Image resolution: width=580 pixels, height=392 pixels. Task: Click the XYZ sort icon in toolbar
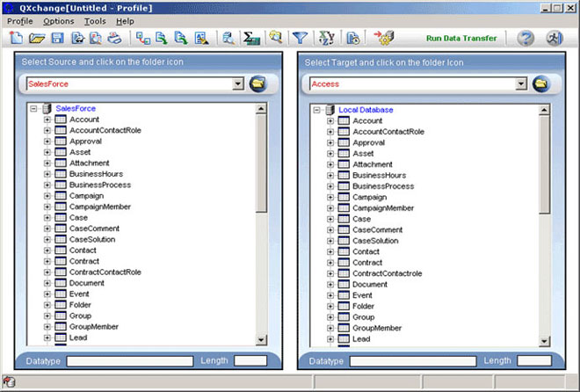pos(327,38)
